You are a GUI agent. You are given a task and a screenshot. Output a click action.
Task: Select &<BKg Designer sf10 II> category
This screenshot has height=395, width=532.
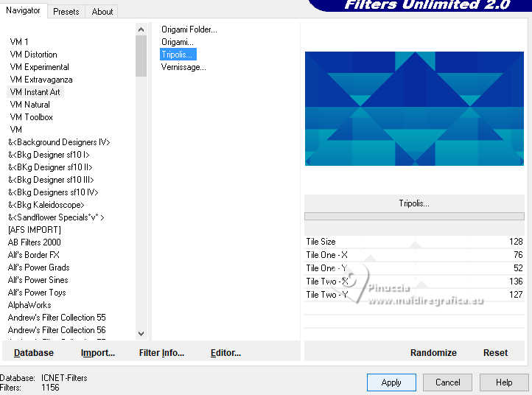pyautogui.click(x=50, y=167)
